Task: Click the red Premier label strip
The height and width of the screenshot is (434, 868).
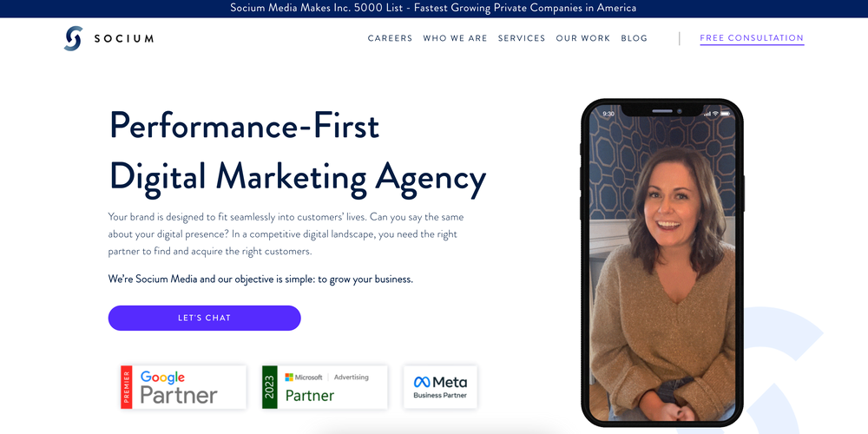Action: 126,387
